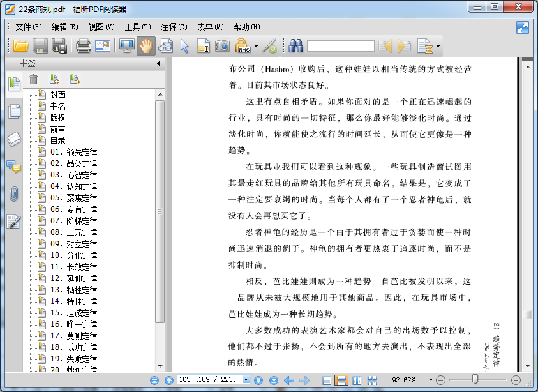This screenshot has height=392, width=538.
Task: Toggle full-screen with the blue arrows icon
Action: 523,27
